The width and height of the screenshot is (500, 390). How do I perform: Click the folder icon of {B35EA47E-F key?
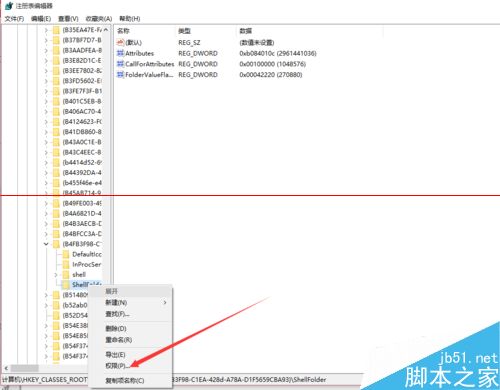click(x=56, y=30)
